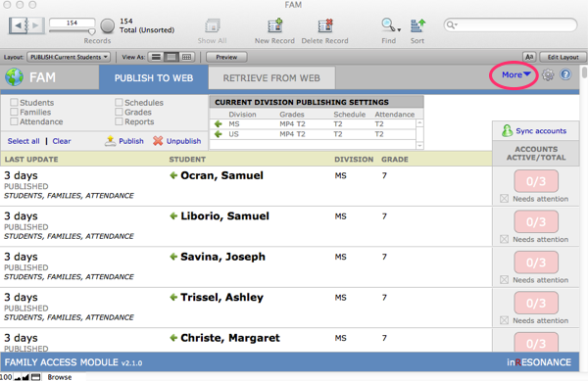Click Delete Record icon
The height and width of the screenshot is (381, 588).
tap(325, 26)
